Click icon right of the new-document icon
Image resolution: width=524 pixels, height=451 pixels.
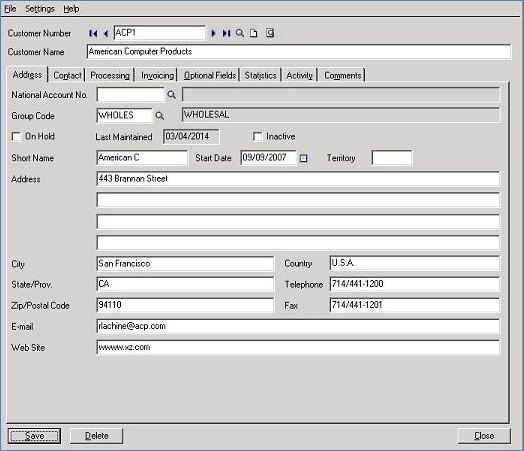270,33
